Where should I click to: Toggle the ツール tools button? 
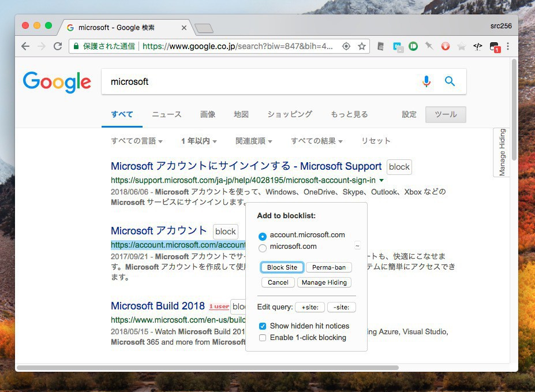pos(446,114)
